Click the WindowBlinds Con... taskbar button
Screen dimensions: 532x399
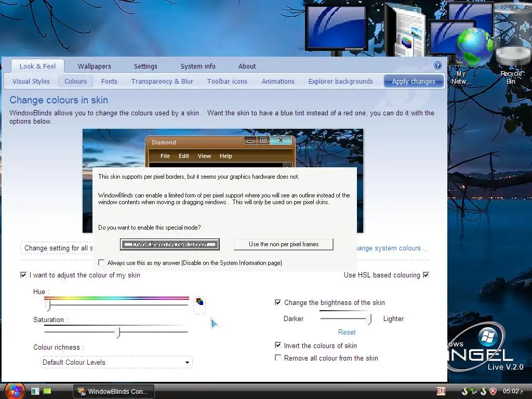pyautogui.click(x=114, y=391)
